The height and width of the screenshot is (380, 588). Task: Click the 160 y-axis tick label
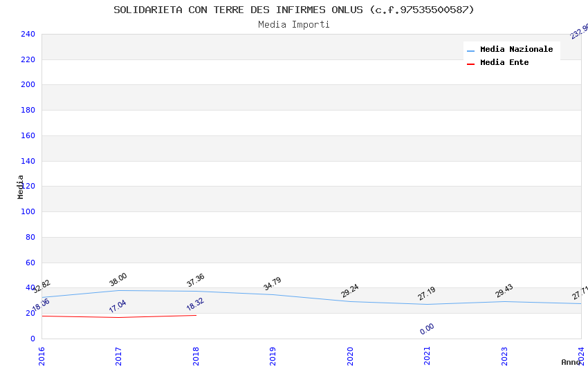point(28,135)
